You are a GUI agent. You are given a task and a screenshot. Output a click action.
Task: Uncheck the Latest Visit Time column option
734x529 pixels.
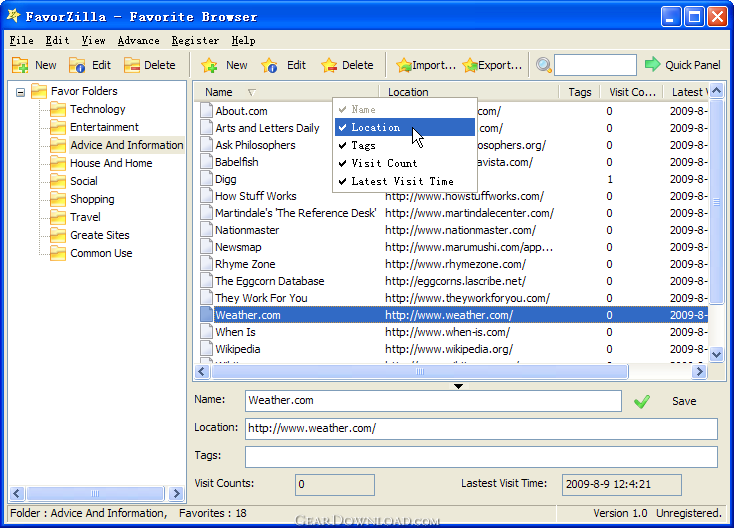click(x=405, y=181)
